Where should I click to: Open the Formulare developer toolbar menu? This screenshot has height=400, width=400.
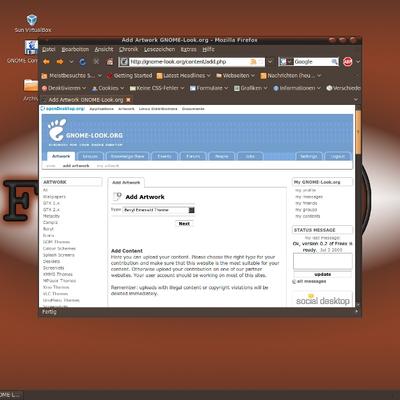click(x=209, y=88)
